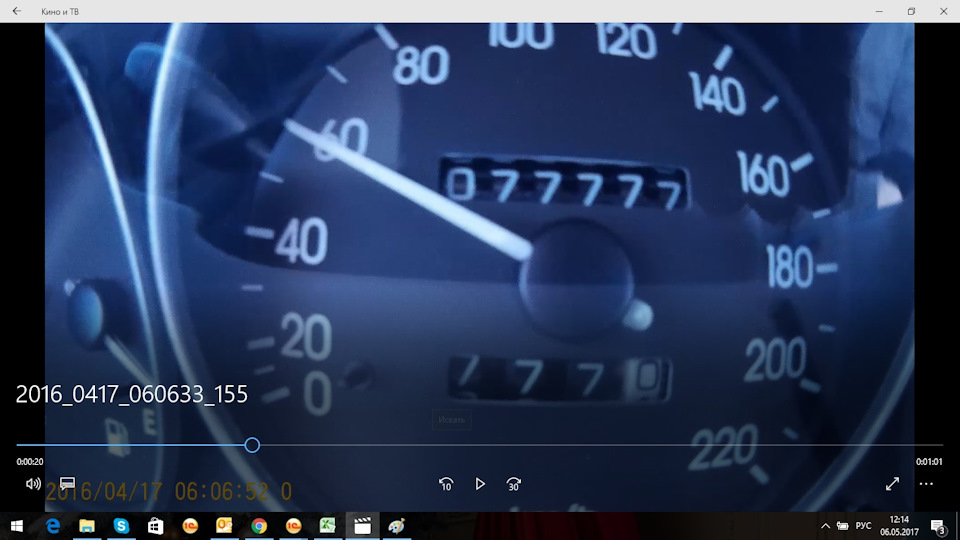
Task: Open File Explorer from the taskbar
Action: 87,526
